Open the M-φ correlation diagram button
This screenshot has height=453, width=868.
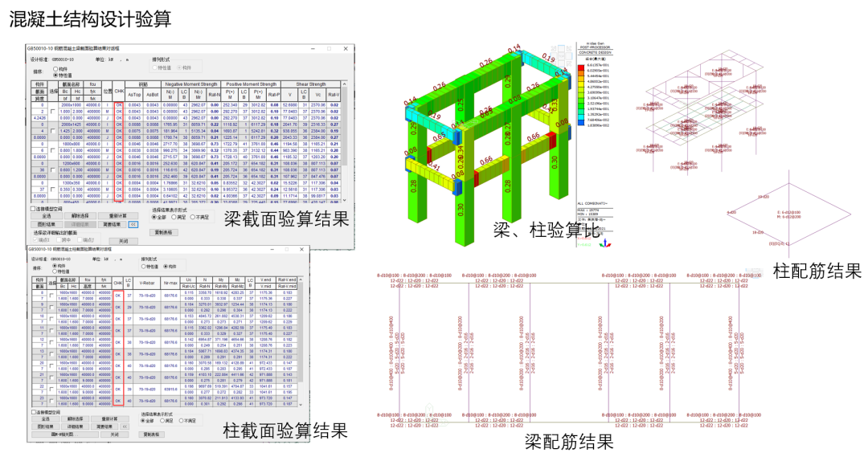(x=65, y=435)
